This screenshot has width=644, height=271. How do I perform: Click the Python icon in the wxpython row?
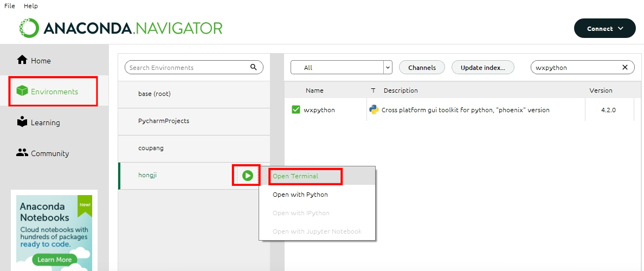pyautogui.click(x=373, y=109)
